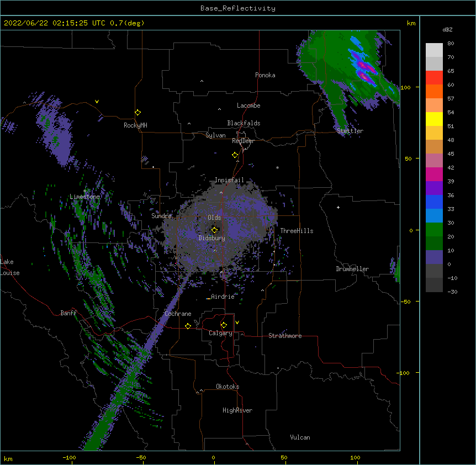Click the white asterisk above Limestone label
The width and height of the screenshot is (476, 465).
point(85,191)
